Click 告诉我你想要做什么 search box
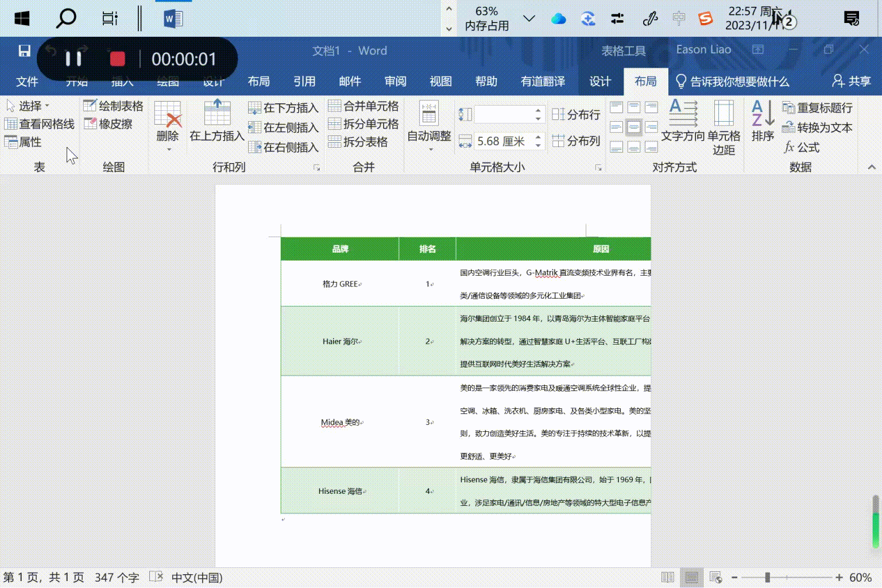This screenshot has width=882, height=588. tap(732, 82)
